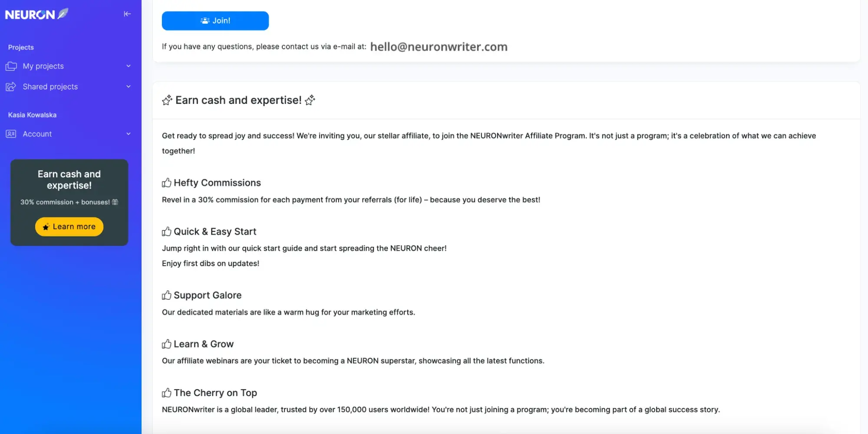Click the thumbs-up icon beside Support Galore

(x=167, y=295)
